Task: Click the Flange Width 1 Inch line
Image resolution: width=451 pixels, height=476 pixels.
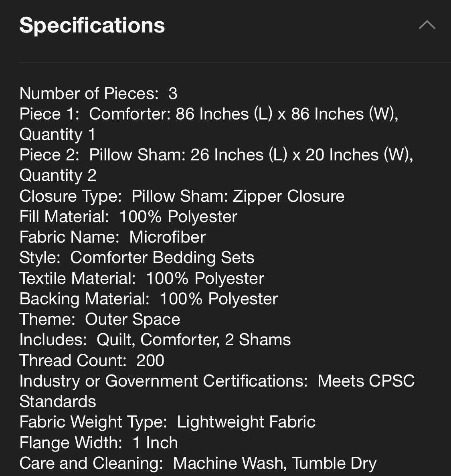Action: (x=99, y=443)
